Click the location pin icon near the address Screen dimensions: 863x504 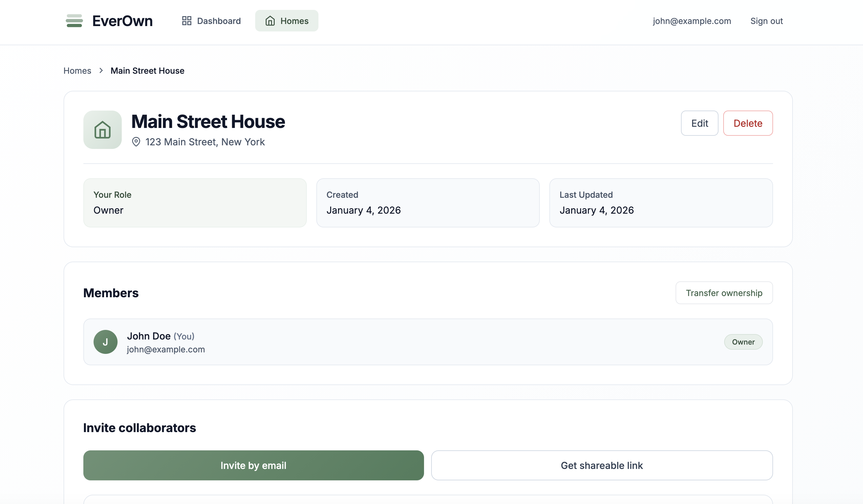click(137, 142)
